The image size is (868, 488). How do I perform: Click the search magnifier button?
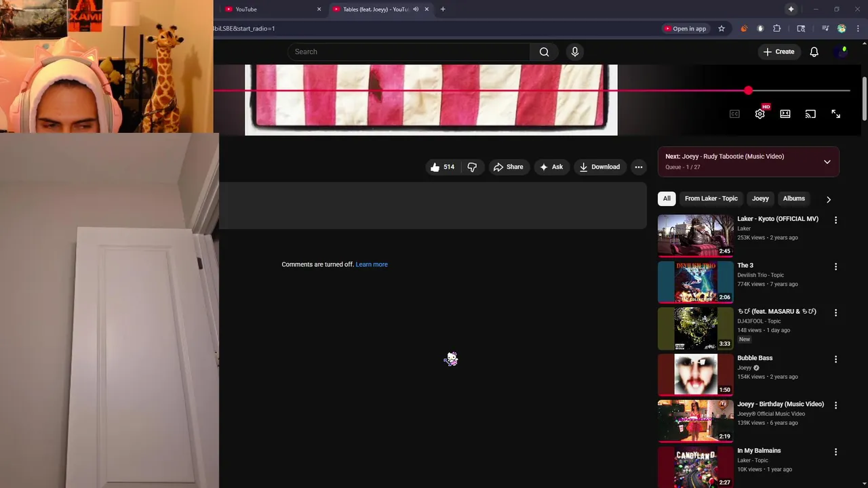pos(544,52)
